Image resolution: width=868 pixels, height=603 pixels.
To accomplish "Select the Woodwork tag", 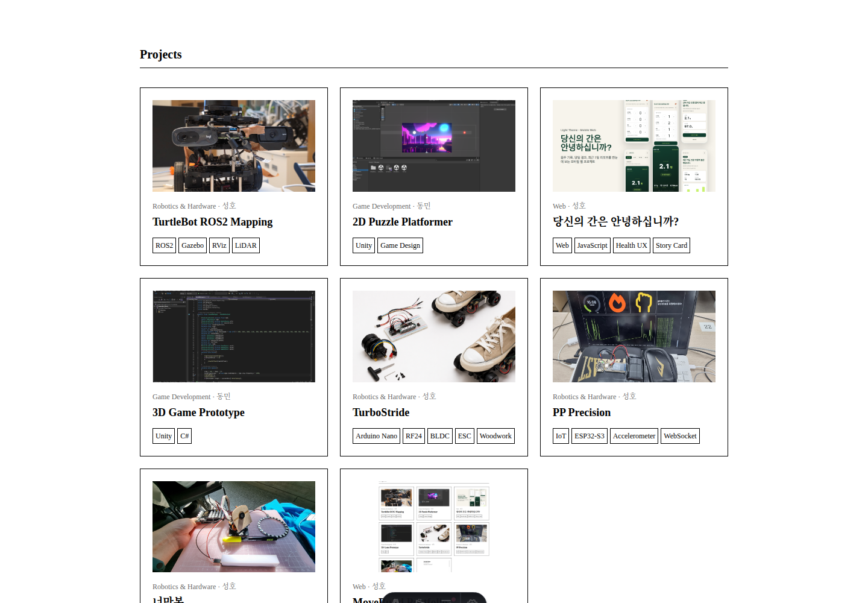I will [x=495, y=436].
